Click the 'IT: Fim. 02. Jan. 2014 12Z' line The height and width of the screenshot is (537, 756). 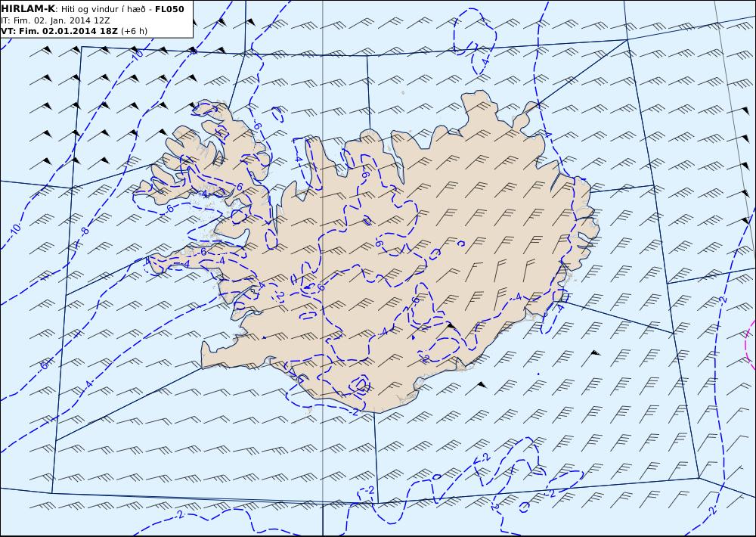point(55,20)
